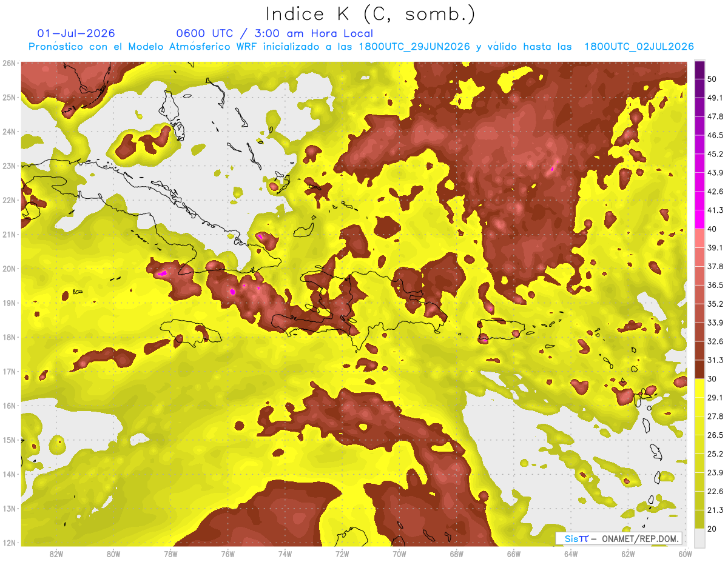Click the 76W longitude label
This screenshot has height=562, width=728.
(x=227, y=554)
